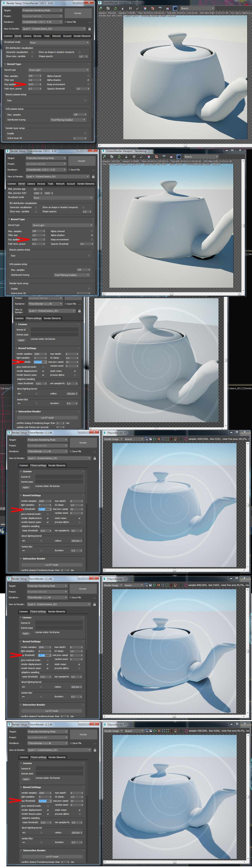Open Render Elements tab in FStorm setup with 0,1cm threshold

57,612
